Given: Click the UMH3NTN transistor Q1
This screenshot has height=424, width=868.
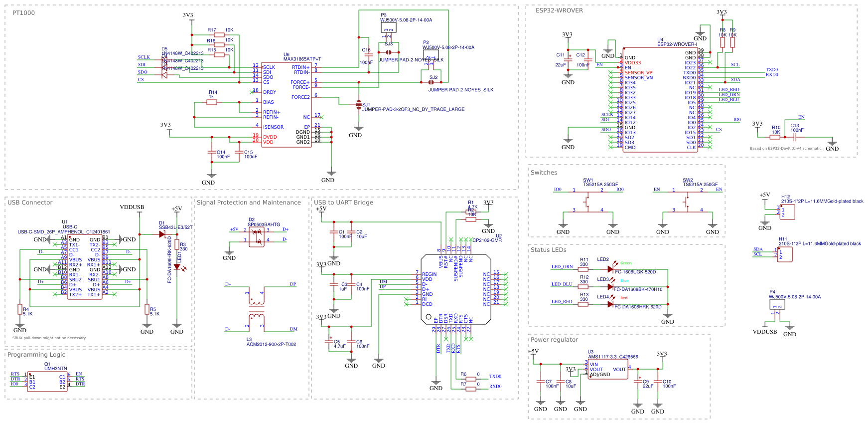Looking at the screenshot, I should (47, 382).
